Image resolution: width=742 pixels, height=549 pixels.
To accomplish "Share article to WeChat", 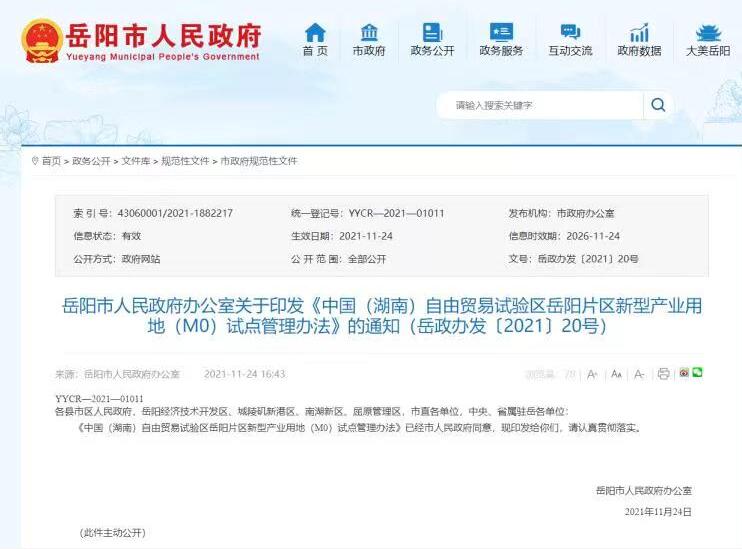I will click(697, 373).
